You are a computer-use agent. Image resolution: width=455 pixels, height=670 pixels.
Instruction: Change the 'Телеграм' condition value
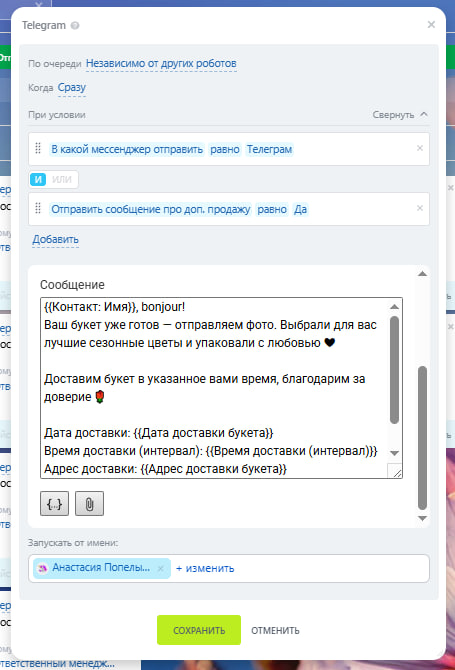click(x=269, y=150)
